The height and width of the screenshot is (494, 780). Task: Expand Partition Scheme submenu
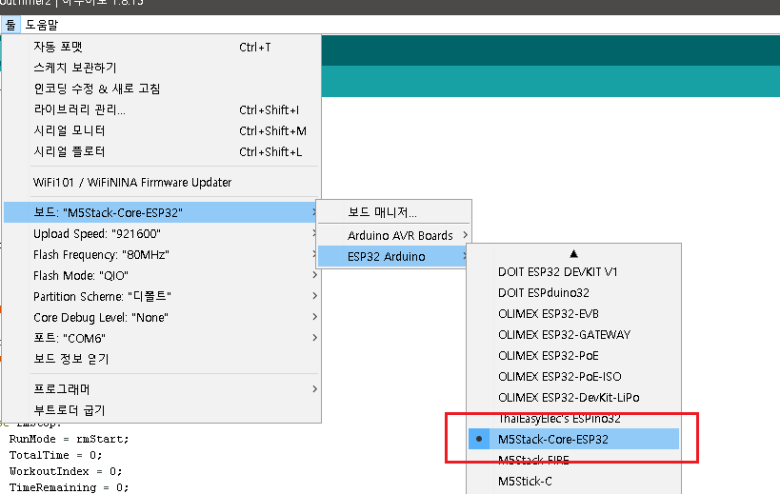[x=162, y=296]
